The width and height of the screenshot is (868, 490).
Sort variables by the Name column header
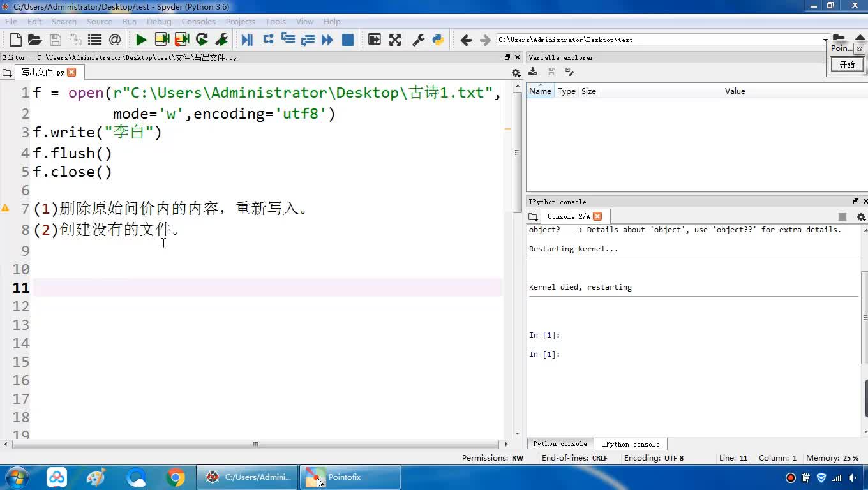tap(540, 91)
